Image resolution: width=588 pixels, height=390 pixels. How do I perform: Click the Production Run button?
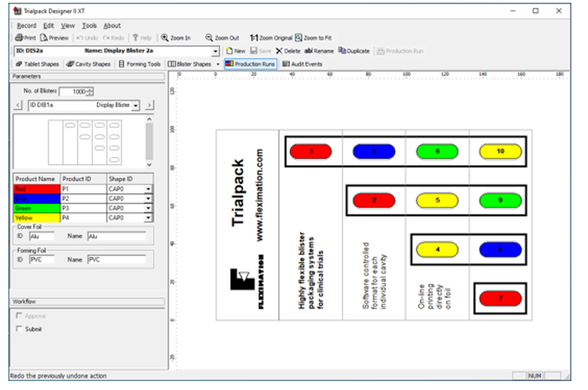400,51
